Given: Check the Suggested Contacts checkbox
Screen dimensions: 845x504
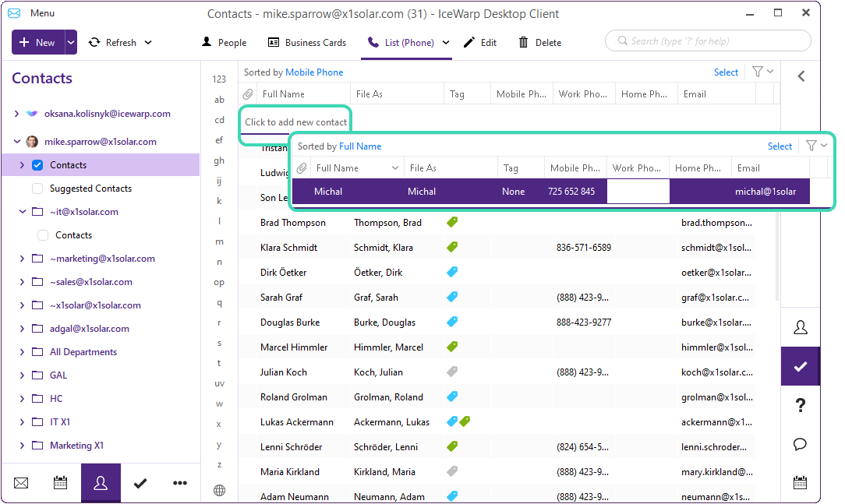Looking at the screenshot, I should (x=37, y=189).
